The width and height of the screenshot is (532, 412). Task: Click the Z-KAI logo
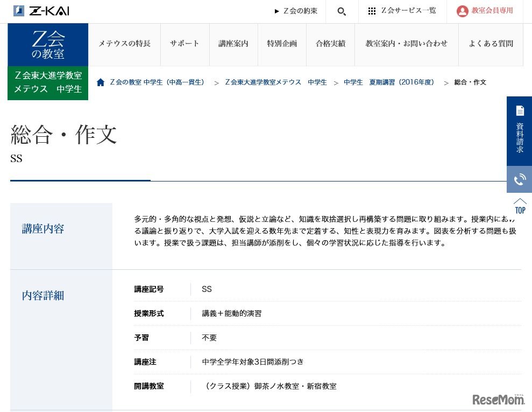pos(41,11)
